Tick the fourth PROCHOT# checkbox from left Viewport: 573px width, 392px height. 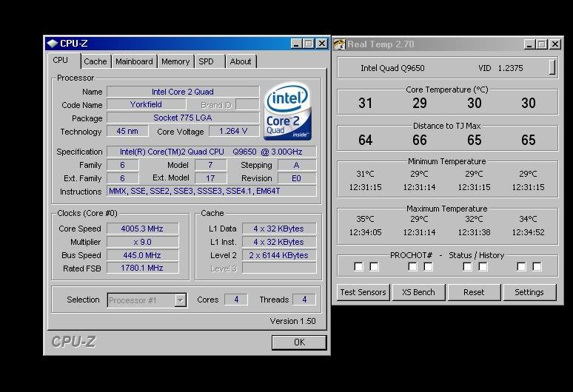(x=428, y=266)
